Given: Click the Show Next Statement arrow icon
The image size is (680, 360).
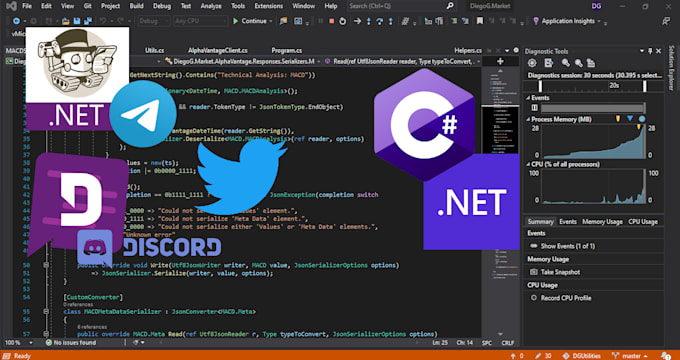Looking at the screenshot, I should (x=357, y=21).
